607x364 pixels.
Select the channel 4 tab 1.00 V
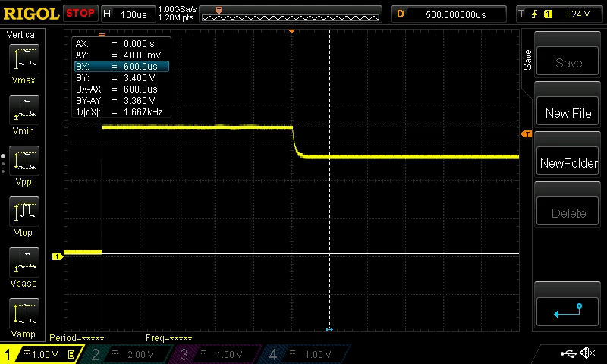coord(306,354)
